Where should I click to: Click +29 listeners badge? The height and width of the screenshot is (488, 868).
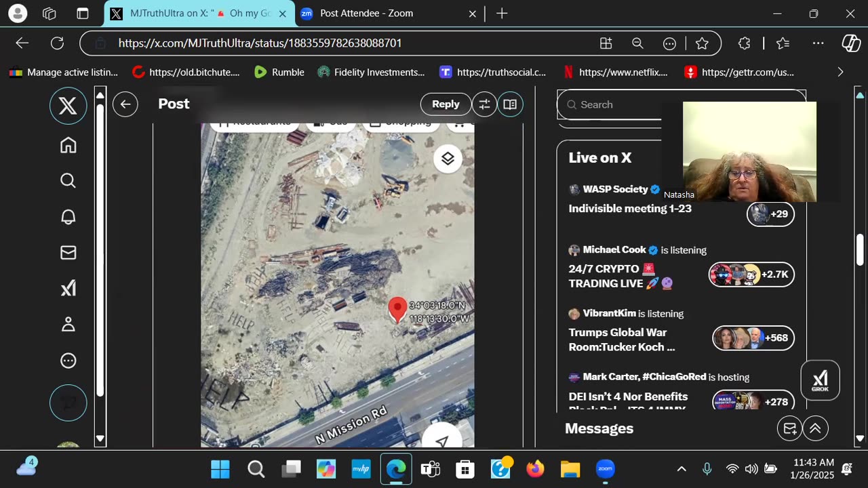coord(770,214)
